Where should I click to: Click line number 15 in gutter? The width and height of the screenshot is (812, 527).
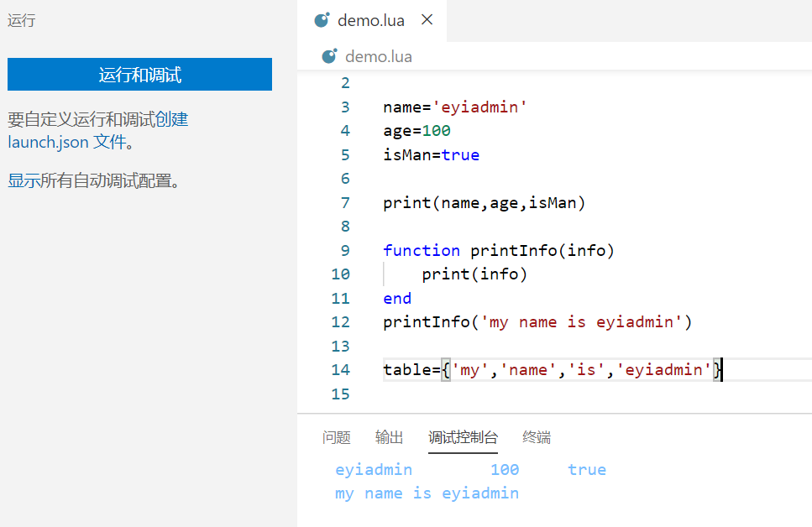341,394
